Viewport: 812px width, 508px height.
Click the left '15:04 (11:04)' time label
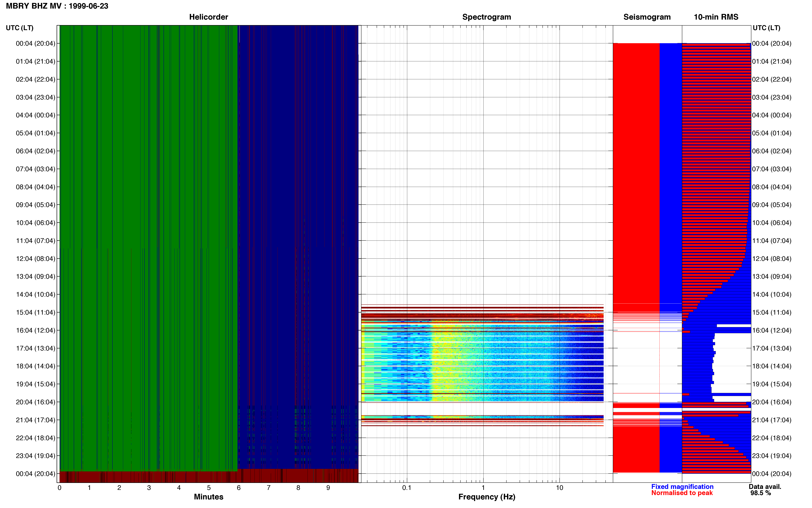pyautogui.click(x=36, y=313)
